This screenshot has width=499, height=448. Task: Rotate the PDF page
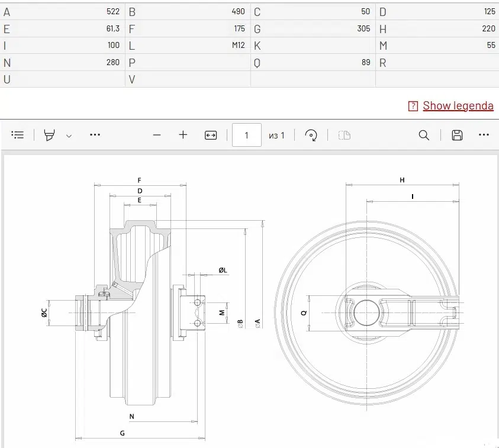pos(311,135)
